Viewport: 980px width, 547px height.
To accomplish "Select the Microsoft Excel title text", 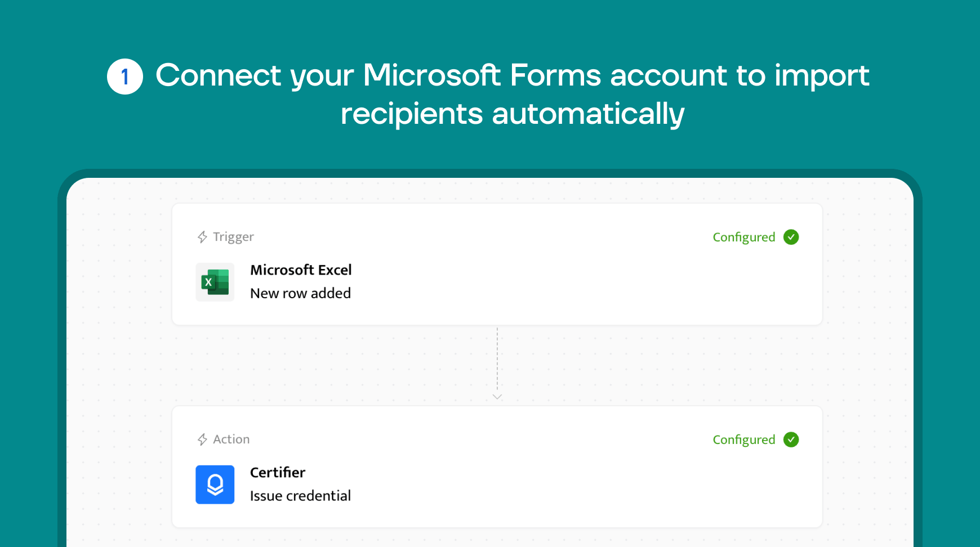I will [x=301, y=270].
